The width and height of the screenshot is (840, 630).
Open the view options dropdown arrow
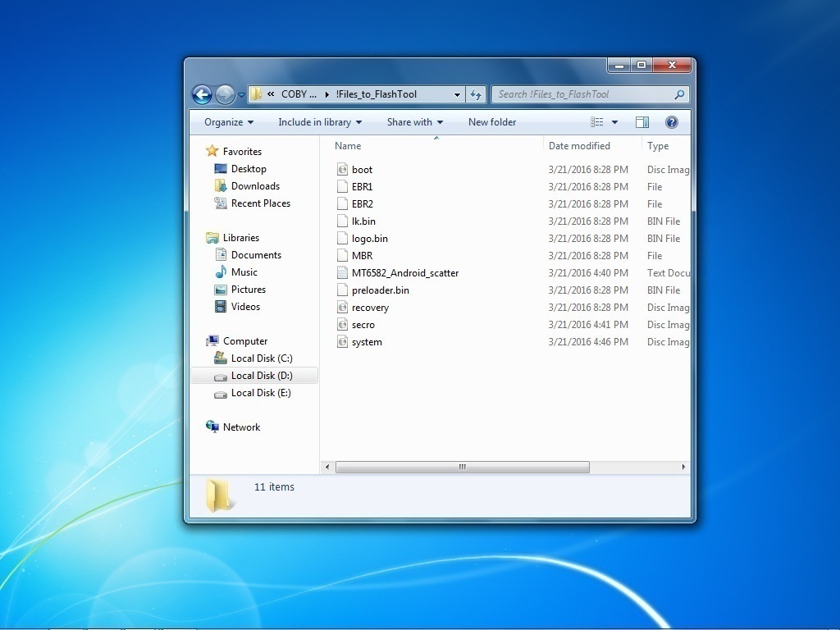614,122
